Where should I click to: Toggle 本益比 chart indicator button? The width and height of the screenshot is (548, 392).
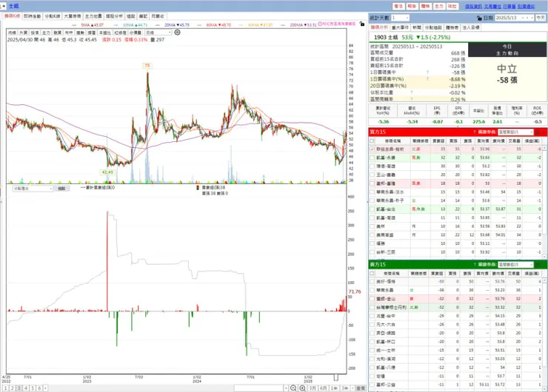coord(105,33)
